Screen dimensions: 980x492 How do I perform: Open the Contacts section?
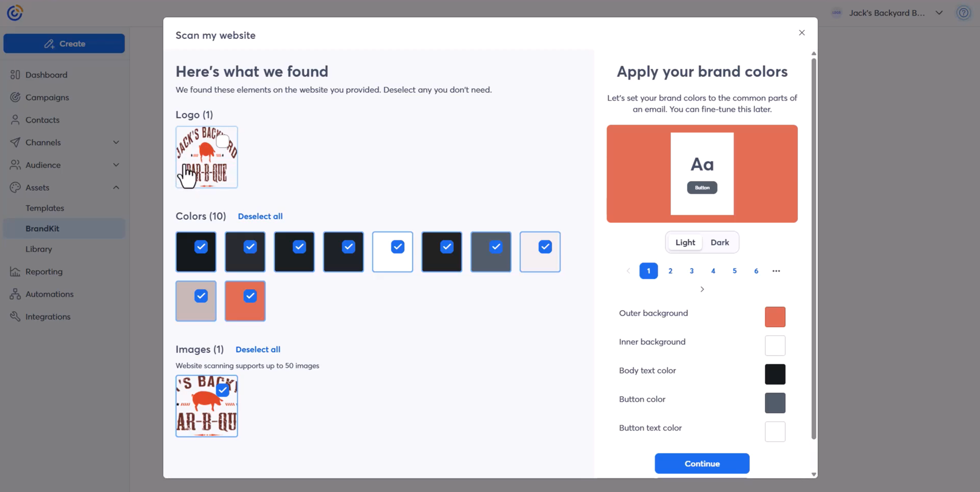coord(42,119)
